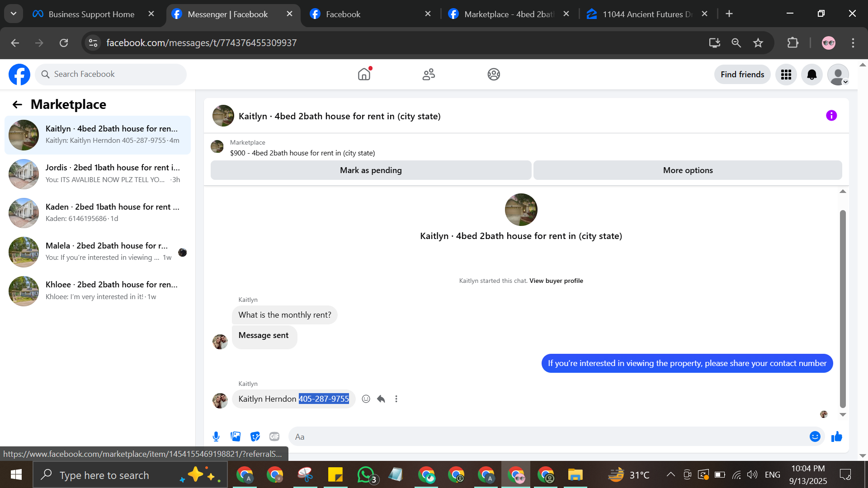868x488 pixels.
Task: Open Windows notification center
Action: click(x=845, y=474)
